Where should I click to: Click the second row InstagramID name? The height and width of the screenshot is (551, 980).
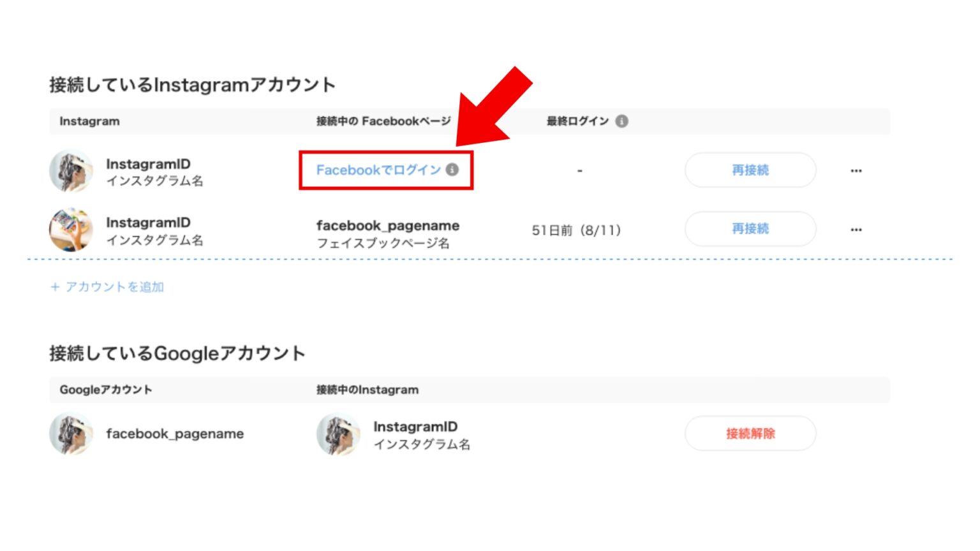(148, 223)
